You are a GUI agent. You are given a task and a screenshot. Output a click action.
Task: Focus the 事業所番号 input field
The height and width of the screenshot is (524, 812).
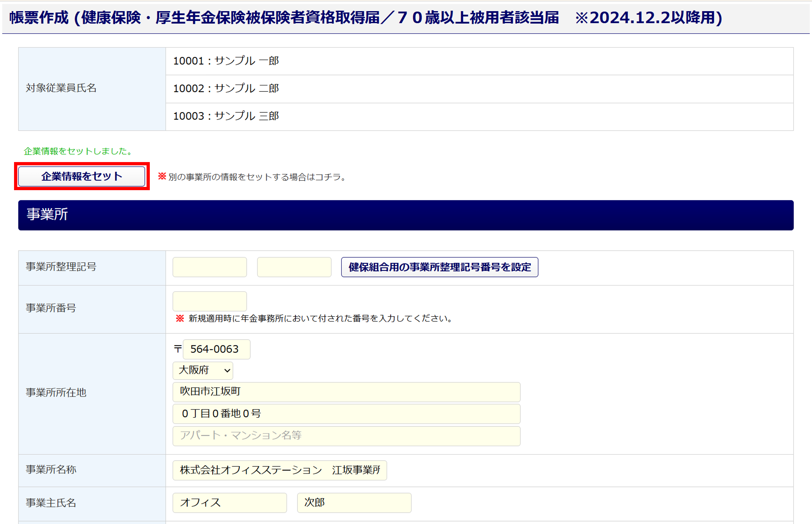(210, 301)
